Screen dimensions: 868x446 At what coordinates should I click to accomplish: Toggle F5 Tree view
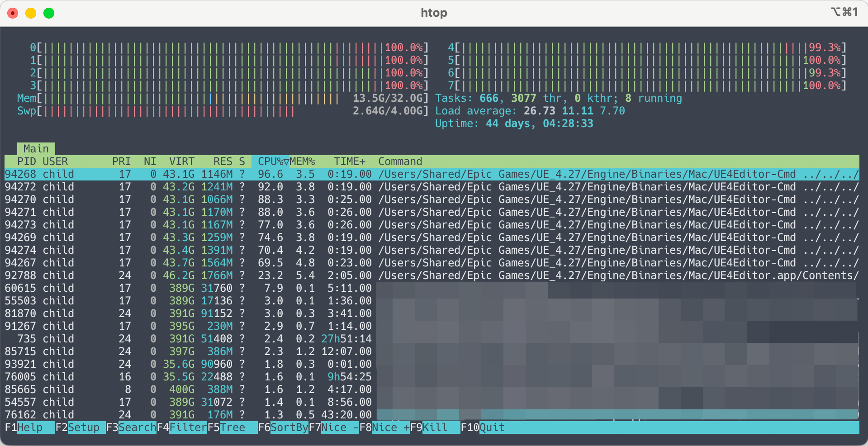click(232, 427)
